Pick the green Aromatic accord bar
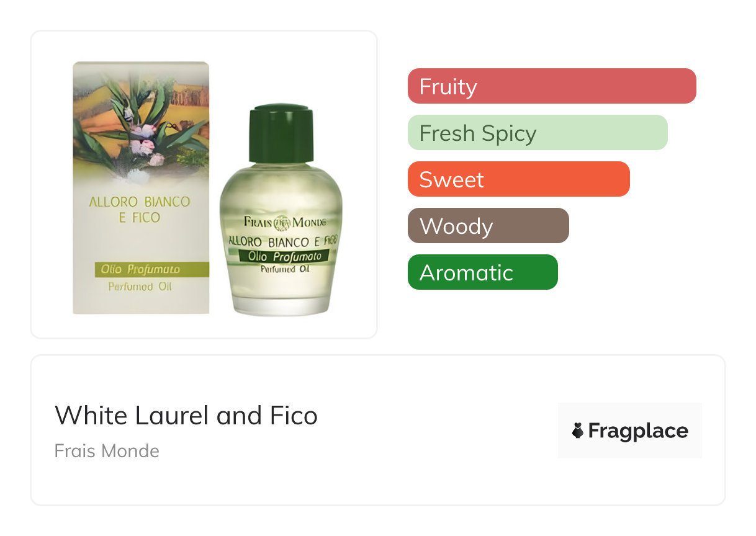756x536 pixels. (482, 272)
